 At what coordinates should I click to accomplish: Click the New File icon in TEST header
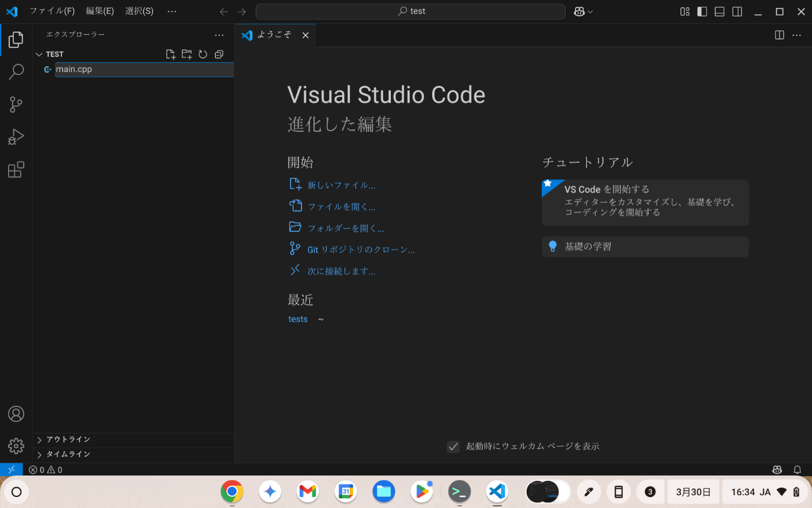click(171, 54)
